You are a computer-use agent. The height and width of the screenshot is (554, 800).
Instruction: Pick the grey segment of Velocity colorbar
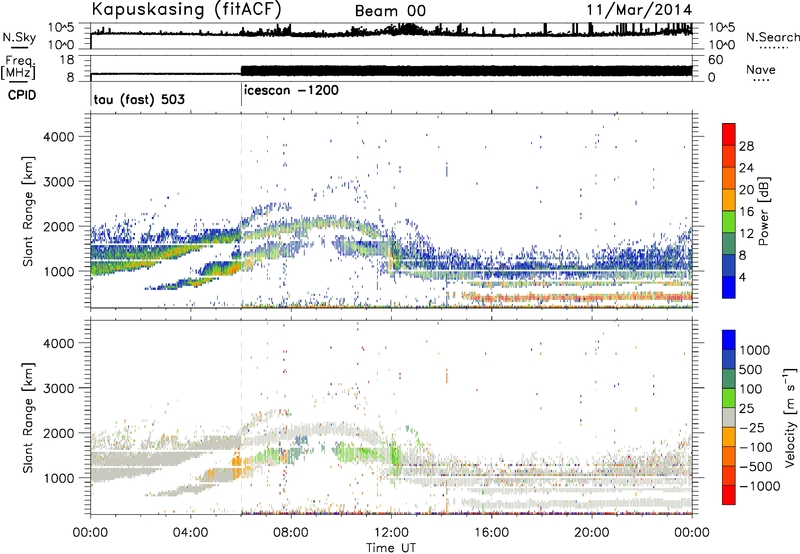tap(729, 418)
